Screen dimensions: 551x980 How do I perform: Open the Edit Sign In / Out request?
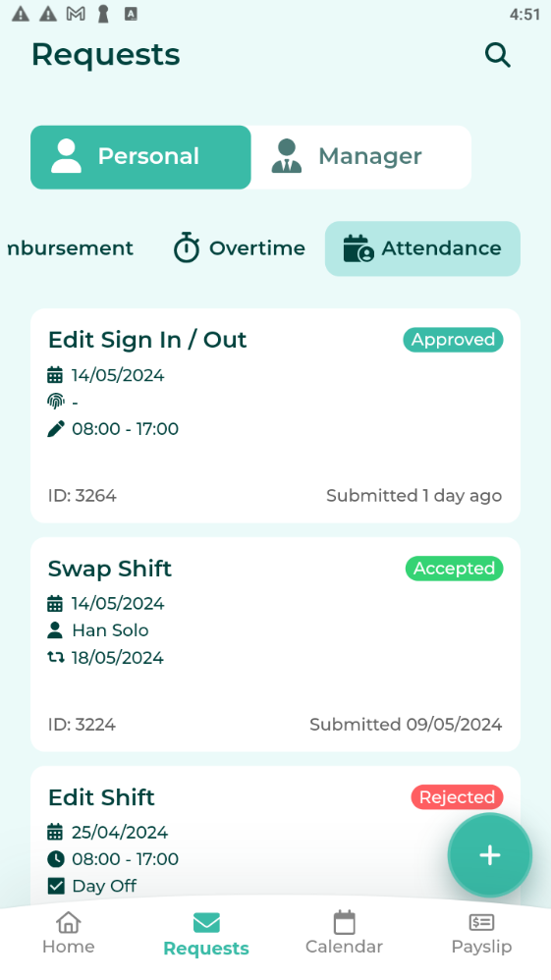275,415
